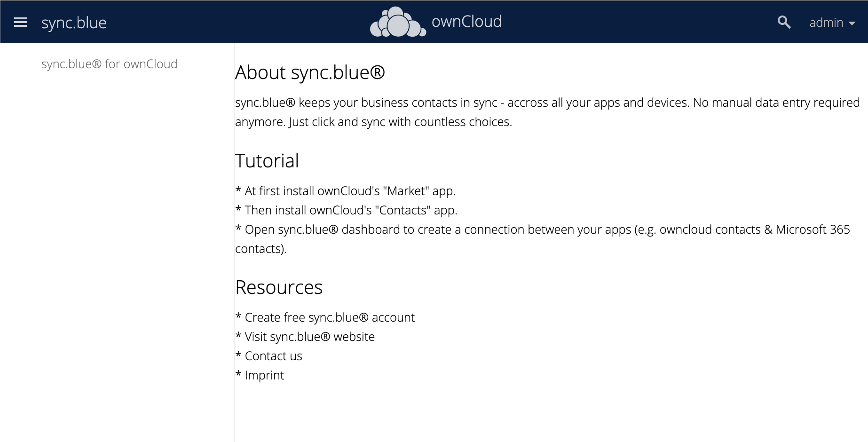
Task: Open the 'Imprint' link
Action: point(264,375)
